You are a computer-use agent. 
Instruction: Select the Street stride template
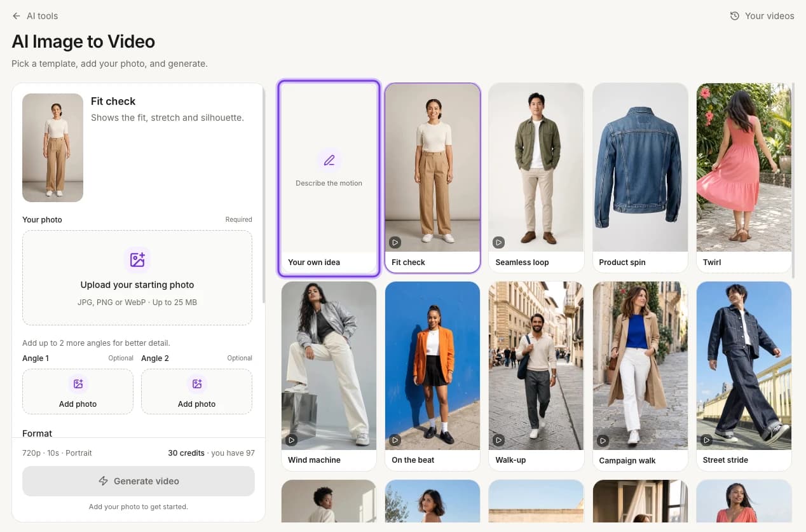(x=744, y=376)
